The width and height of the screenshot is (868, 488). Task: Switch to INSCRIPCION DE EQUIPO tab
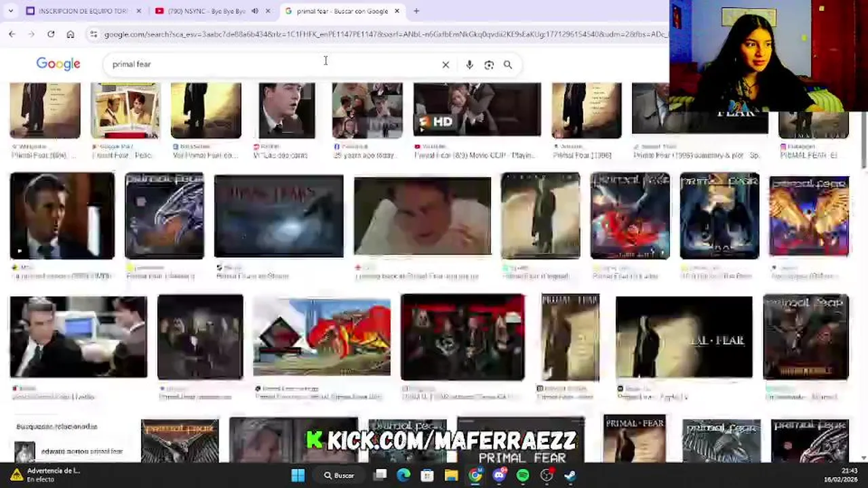(x=83, y=11)
